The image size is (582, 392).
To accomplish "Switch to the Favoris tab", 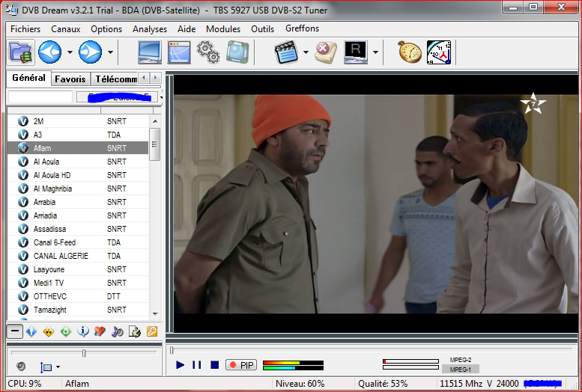I will (x=70, y=79).
